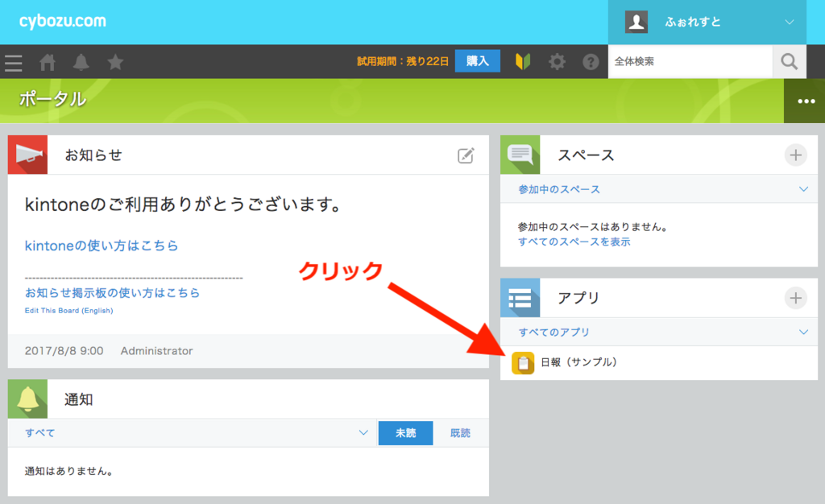Open Edit This Board (English) link
Screen dimensions: 825x504
69,311
